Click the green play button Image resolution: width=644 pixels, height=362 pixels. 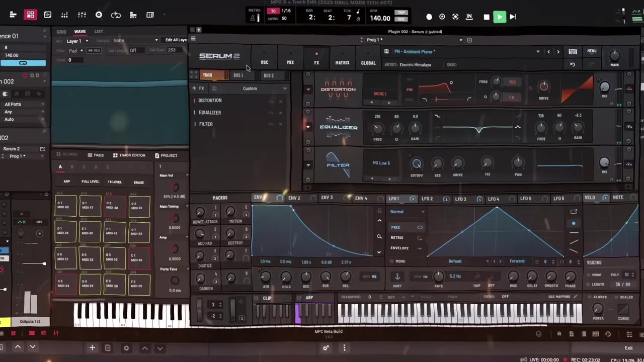(500, 17)
